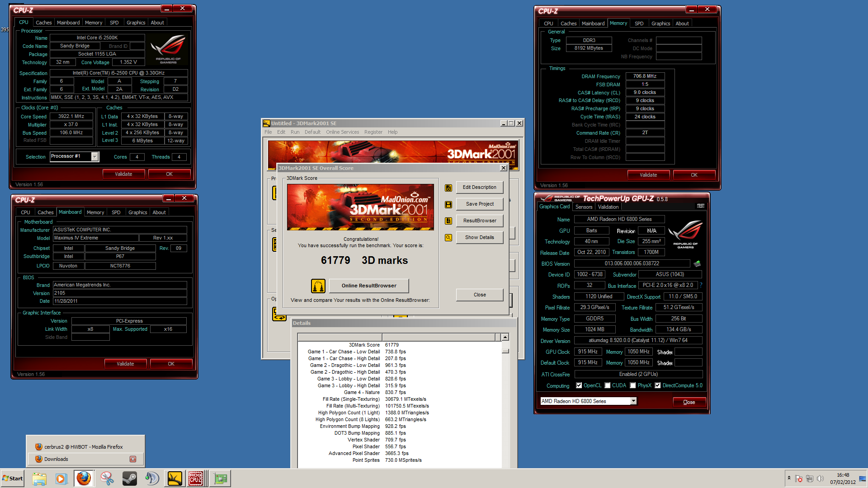Switch to SPD tab in Memory CPU-Z window
Image resolution: width=868 pixels, height=488 pixels.
[639, 23]
